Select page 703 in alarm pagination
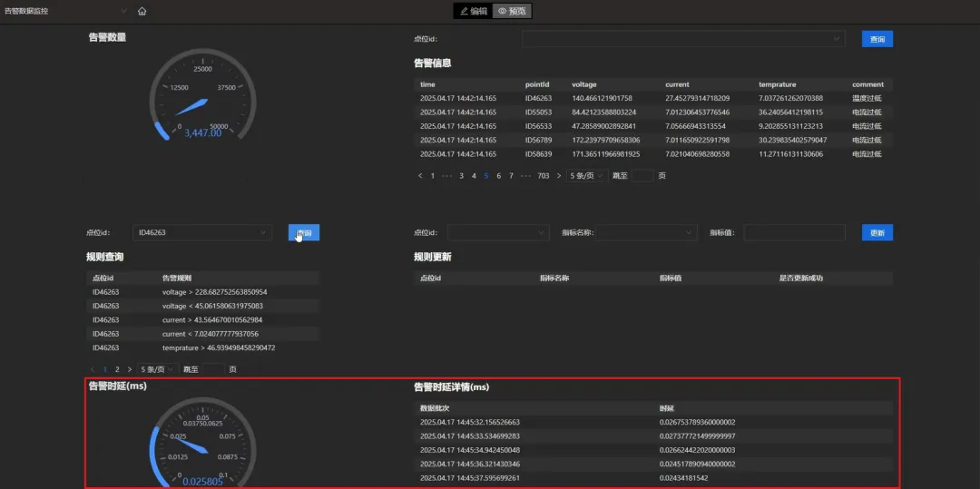Viewport: 980px width, 489px height. (x=544, y=176)
